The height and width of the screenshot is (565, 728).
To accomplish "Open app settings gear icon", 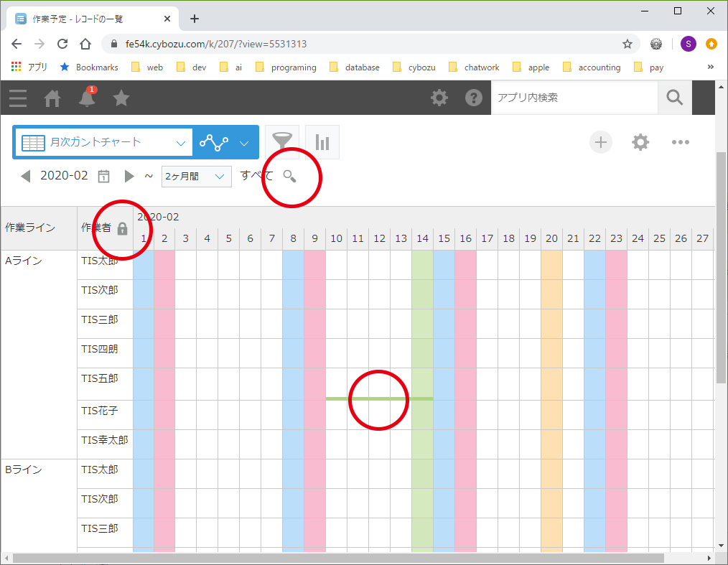I will click(640, 142).
